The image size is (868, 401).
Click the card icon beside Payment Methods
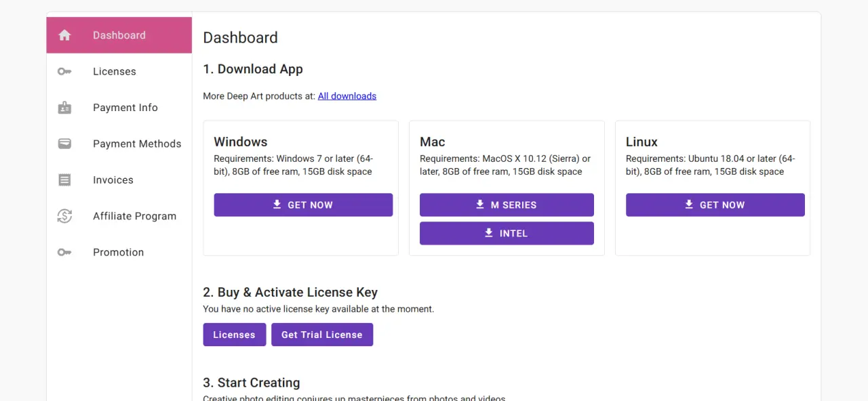(64, 144)
